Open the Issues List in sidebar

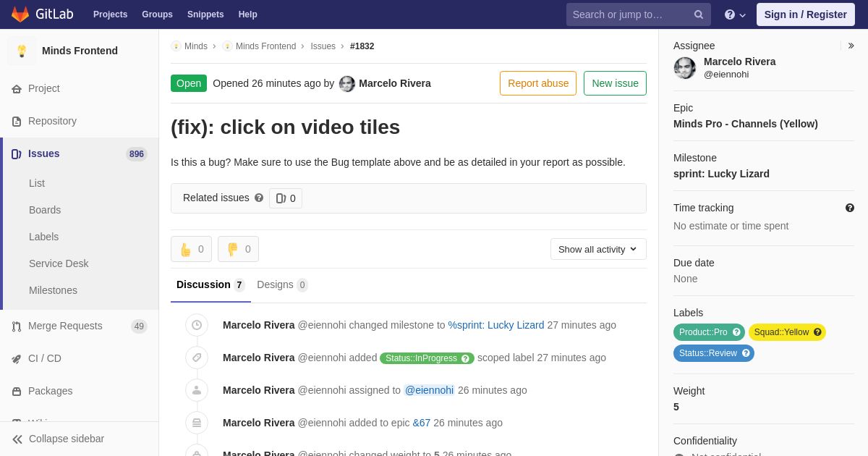[x=37, y=183]
